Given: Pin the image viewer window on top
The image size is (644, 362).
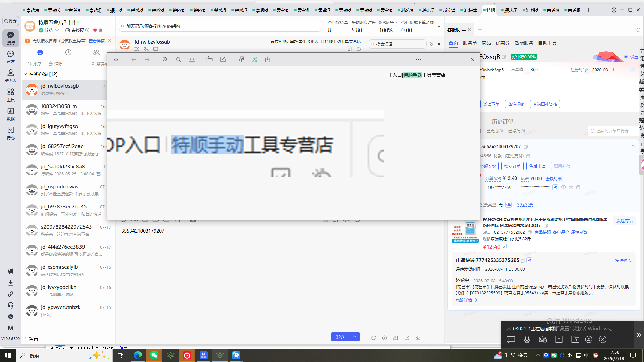Looking at the screenshot, I should coord(116,59).
